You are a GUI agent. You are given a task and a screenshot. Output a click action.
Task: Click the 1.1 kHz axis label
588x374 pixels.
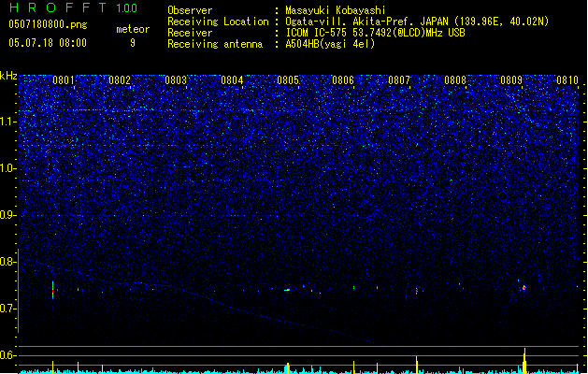point(8,122)
